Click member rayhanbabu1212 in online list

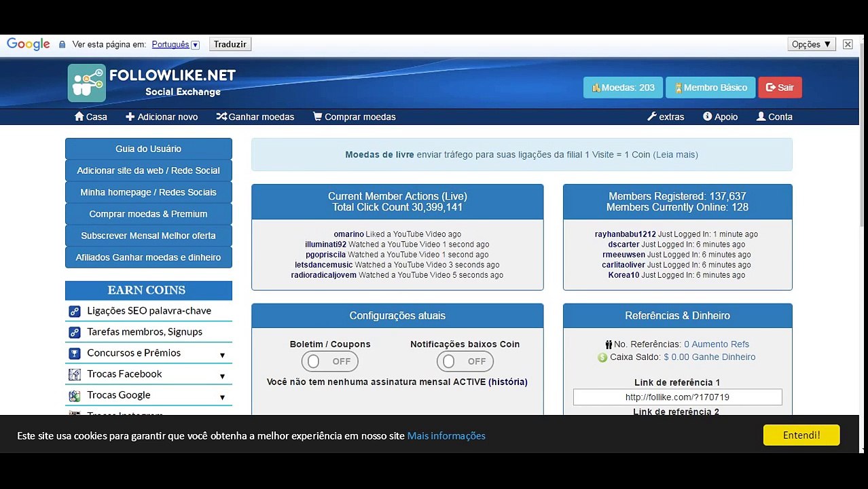pos(626,234)
